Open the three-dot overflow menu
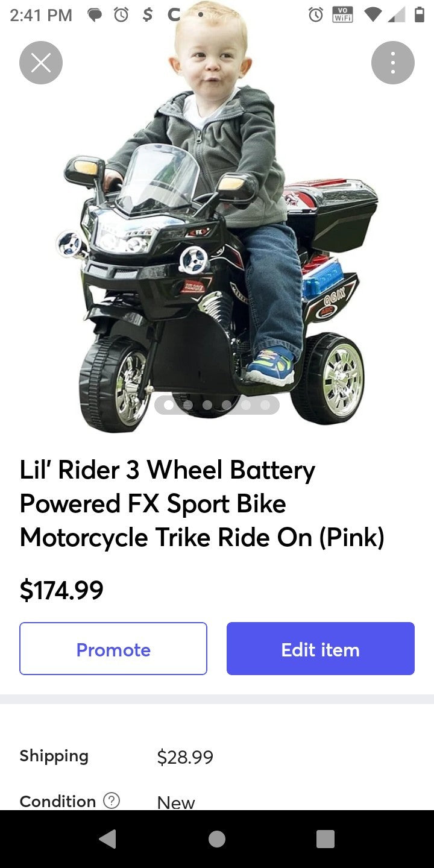The height and width of the screenshot is (868, 434). [x=393, y=63]
